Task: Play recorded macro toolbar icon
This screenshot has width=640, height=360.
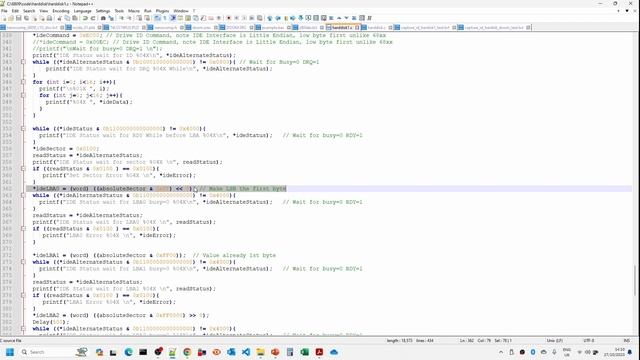Action: tap(244, 18)
